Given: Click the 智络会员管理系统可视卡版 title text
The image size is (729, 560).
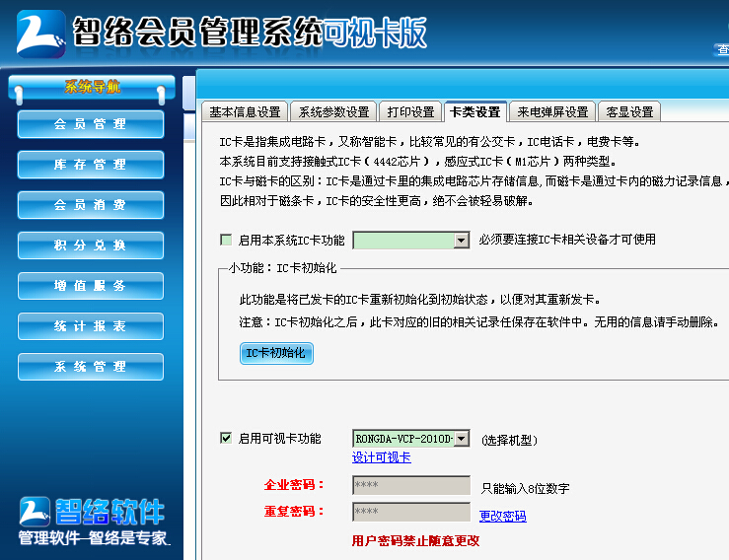Looking at the screenshot, I should [x=250, y=33].
